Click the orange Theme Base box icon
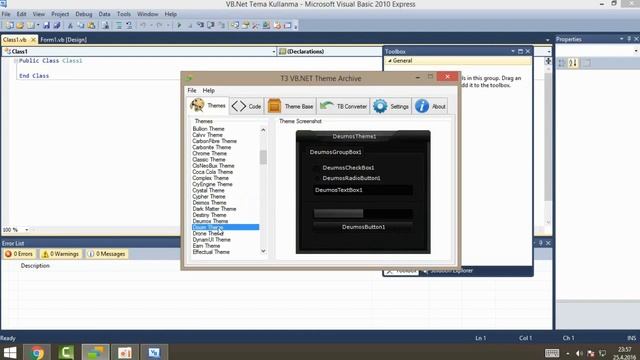Image resolution: width=640 pixels, height=360 pixels. coord(274,106)
